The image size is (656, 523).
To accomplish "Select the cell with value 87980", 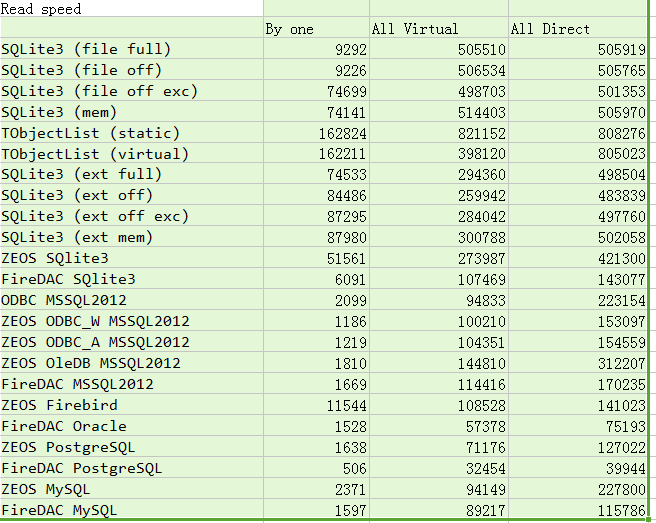I will [316, 237].
